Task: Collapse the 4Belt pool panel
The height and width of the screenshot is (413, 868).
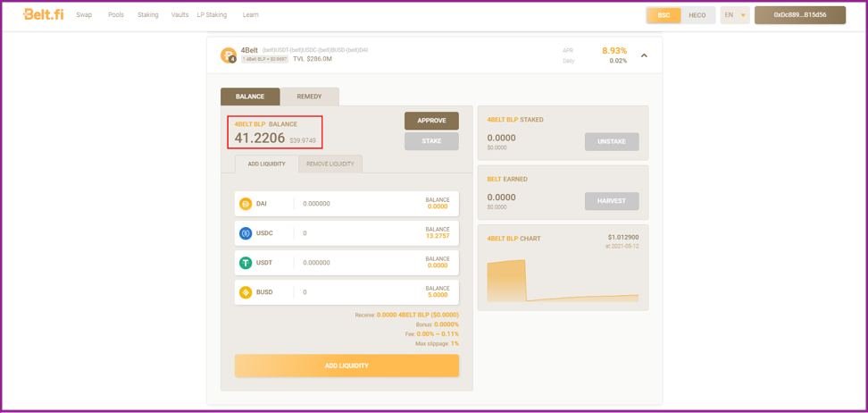Action: [x=644, y=55]
